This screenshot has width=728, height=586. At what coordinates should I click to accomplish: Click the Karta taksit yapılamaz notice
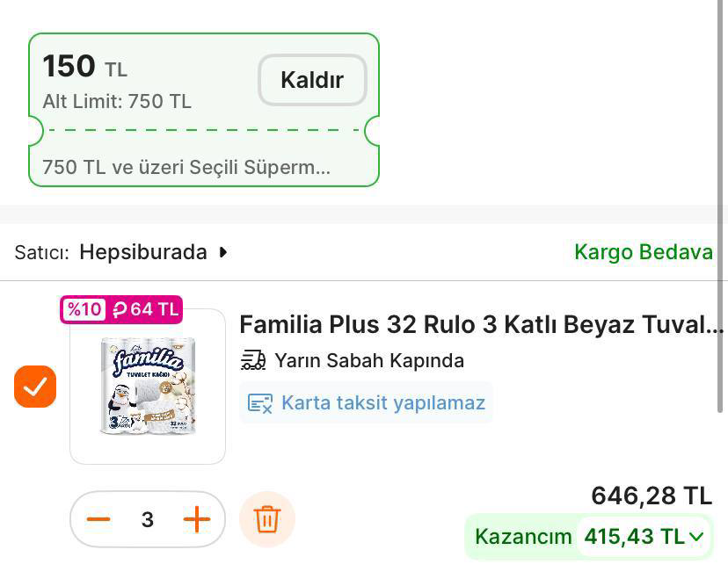[382, 403]
